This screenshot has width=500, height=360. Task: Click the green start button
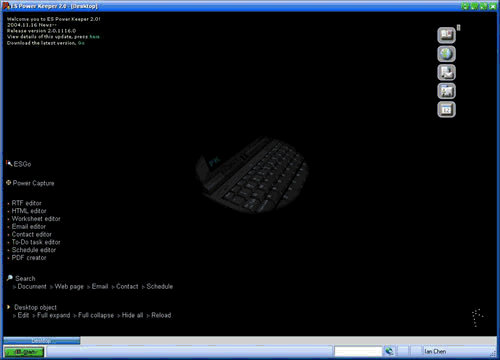[24, 352]
